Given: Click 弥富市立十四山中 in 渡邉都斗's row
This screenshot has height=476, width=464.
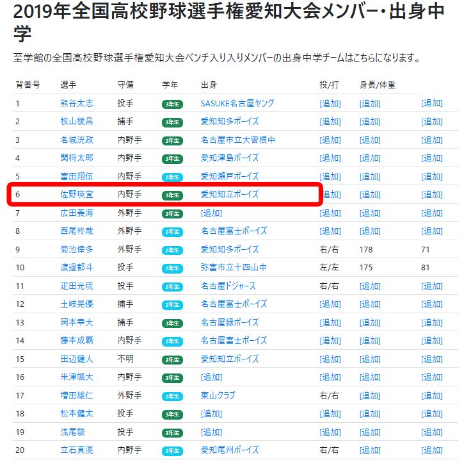Looking at the screenshot, I should click(x=234, y=267).
